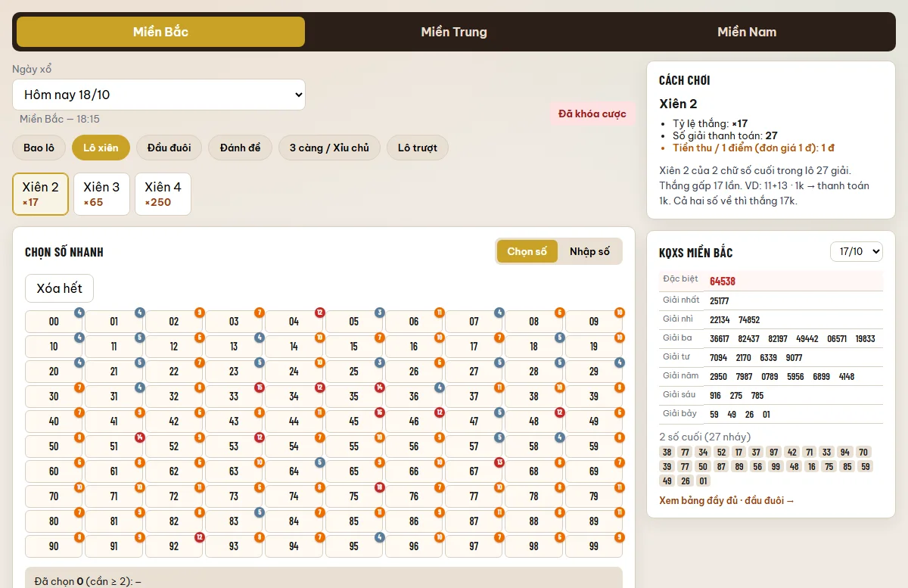
Task: Select the Đầu đuôi bet type
Action: (x=169, y=148)
